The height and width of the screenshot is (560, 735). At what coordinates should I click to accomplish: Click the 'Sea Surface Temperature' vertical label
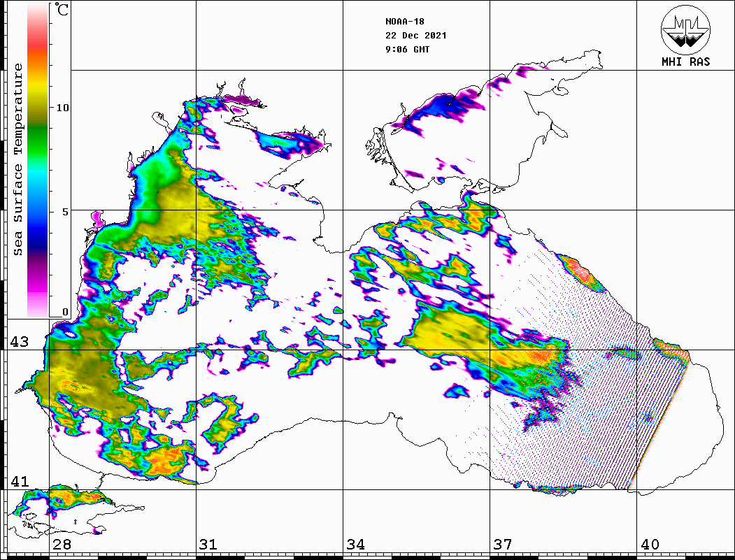[x=17, y=160]
